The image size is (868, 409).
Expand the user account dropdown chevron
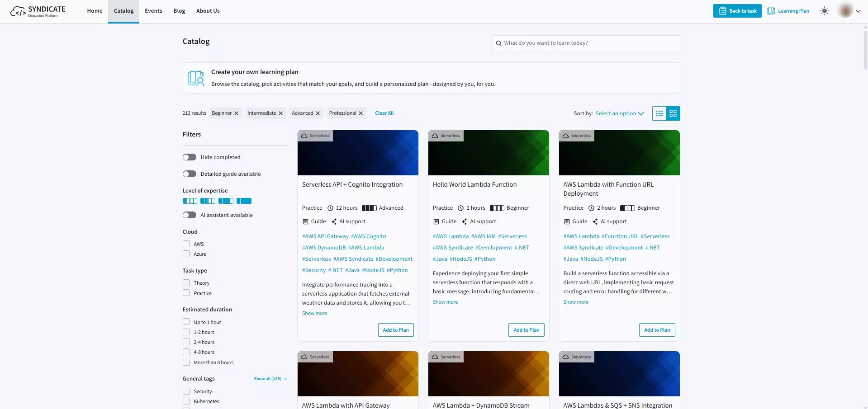[858, 11]
